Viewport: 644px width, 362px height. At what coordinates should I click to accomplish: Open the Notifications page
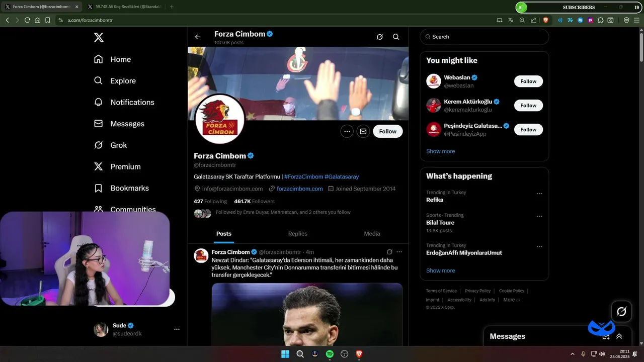124,102
